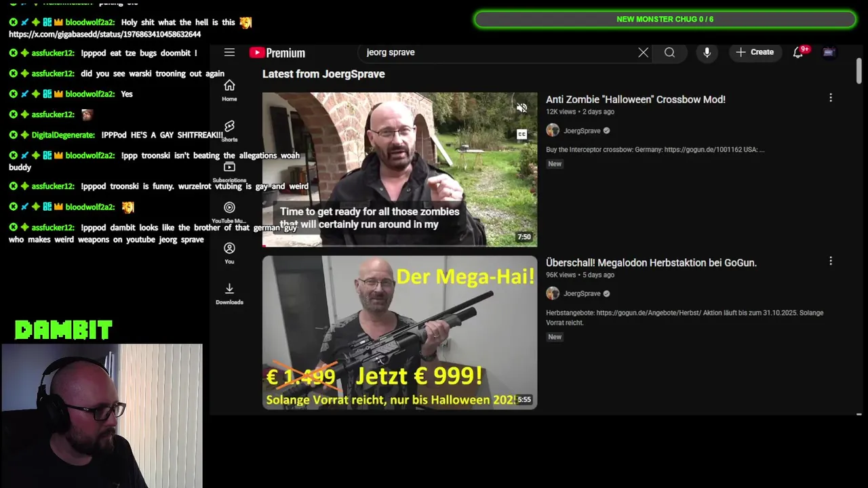The width and height of the screenshot is (868, 488).
Task: Click the streamer webcam feed
Action: point(102,415)
